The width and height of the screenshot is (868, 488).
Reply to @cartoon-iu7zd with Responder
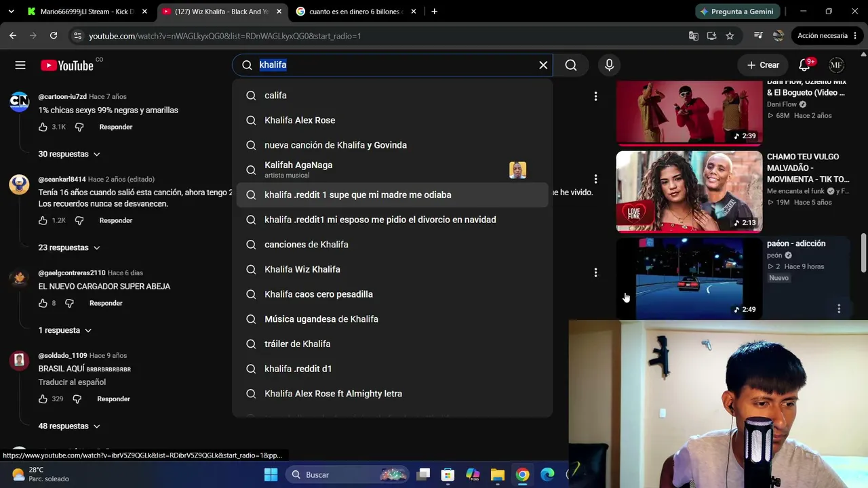coord(116,127)
